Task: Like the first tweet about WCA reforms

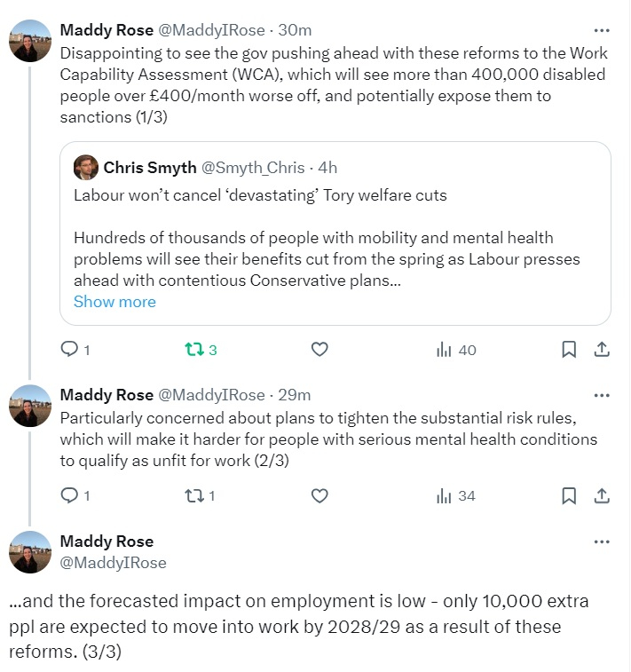Action: 319,350
